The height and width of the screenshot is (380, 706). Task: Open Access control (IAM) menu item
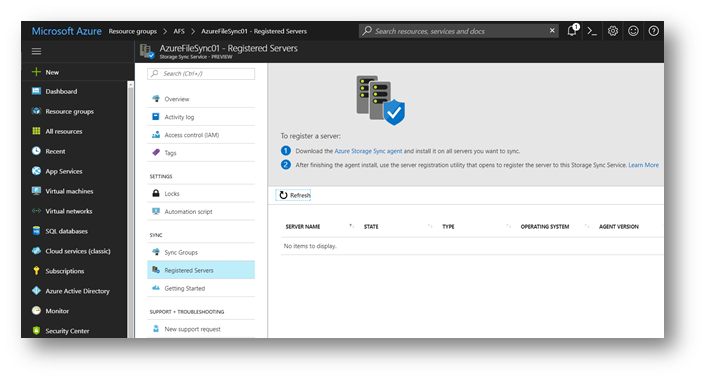click(201, 135)
